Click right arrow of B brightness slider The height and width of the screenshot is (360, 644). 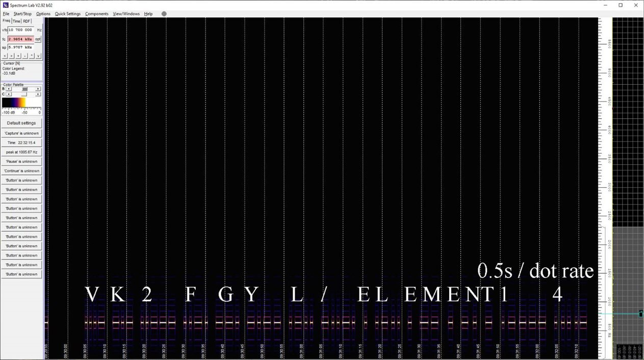pos(38,89)
